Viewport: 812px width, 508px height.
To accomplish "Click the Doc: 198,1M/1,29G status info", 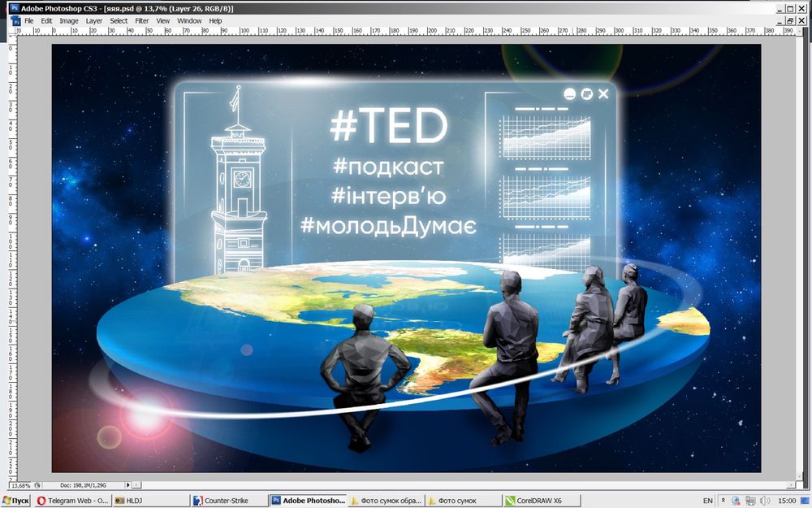I will tap(83, 486).
